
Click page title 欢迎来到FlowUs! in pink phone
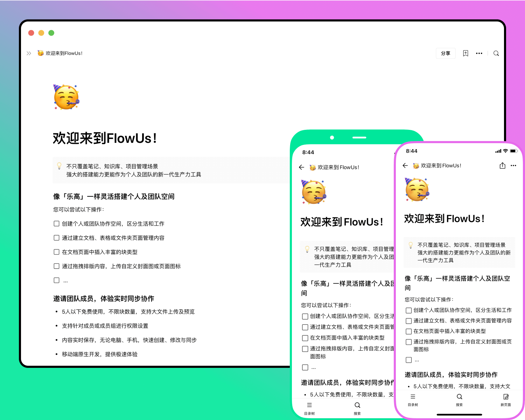pyautogui.click(x=444, y=219)
